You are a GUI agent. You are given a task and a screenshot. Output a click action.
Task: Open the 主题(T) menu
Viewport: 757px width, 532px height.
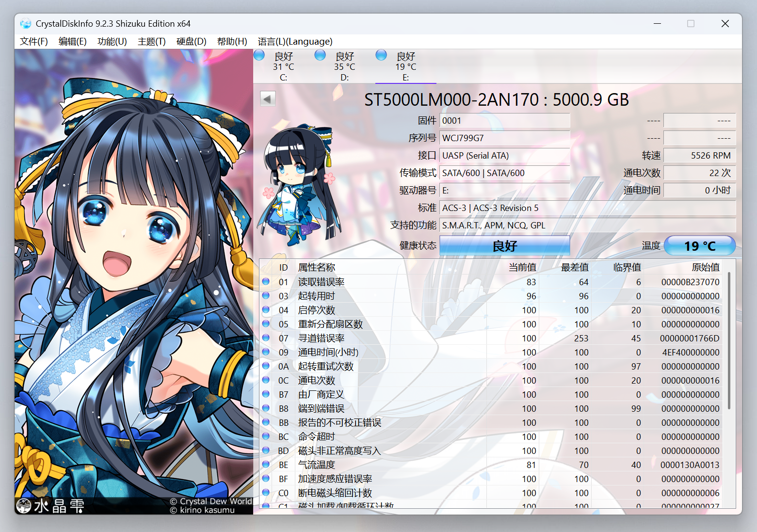[x=152, y=41]
